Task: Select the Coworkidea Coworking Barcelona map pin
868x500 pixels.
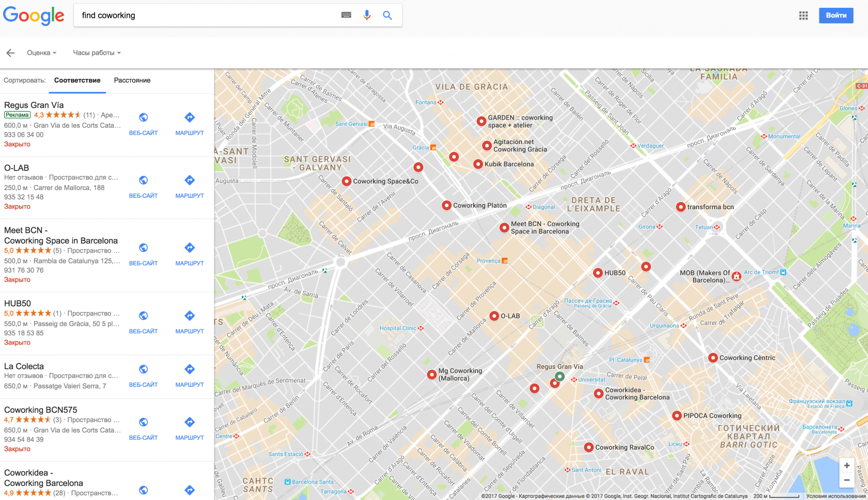Action: pos(598,394)
